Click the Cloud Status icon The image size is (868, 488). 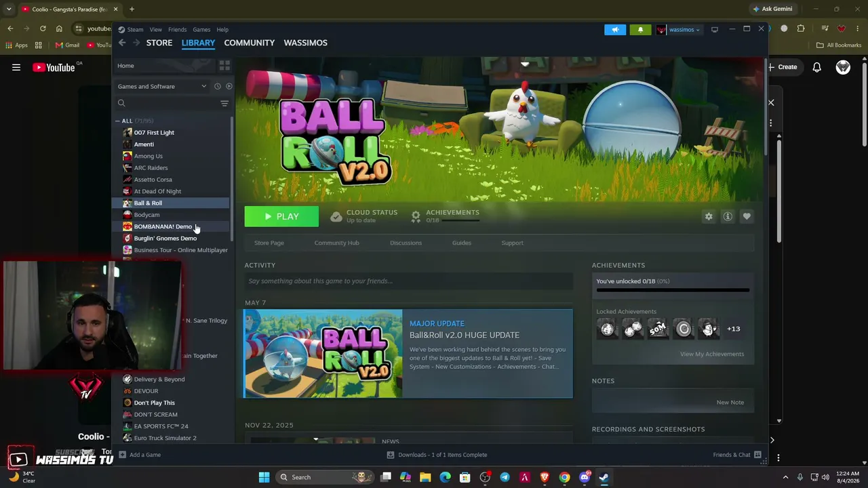click(x=336, y=216)
